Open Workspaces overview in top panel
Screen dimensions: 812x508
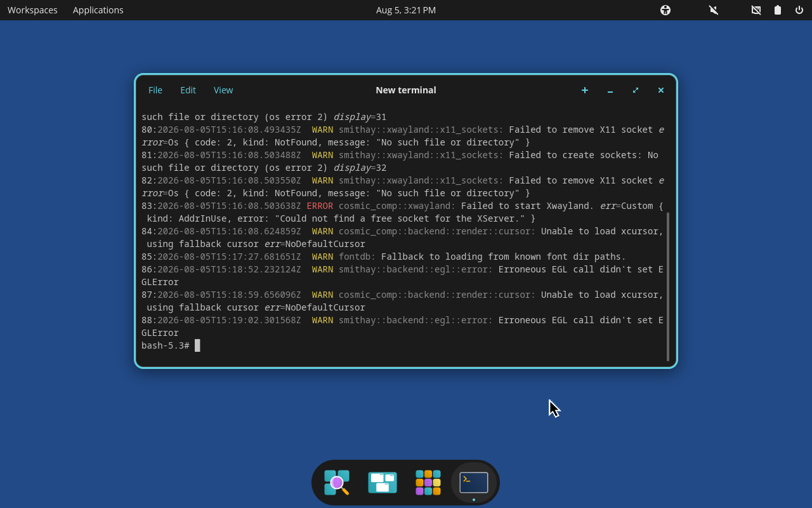pos(32,10)
